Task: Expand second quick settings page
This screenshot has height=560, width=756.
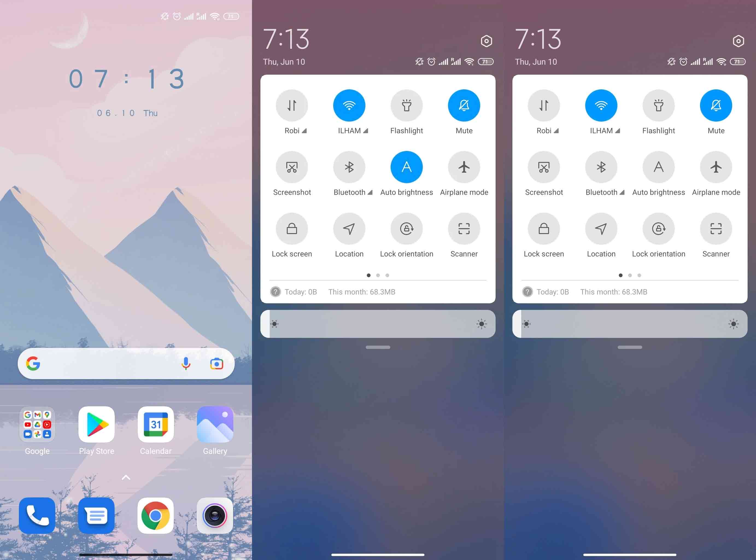Action: pyautogui.click(x=379, y=275)
